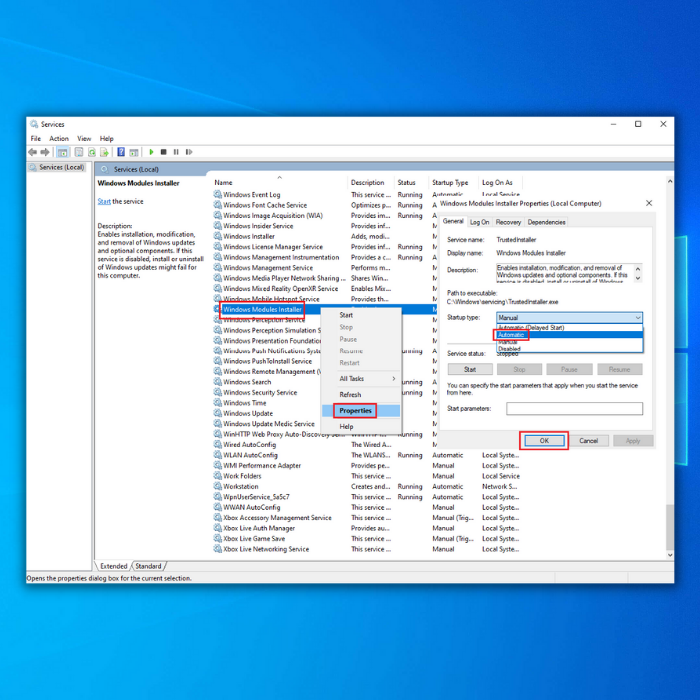Click the gear icon beside Windows Installer
Viewport: 700px width, 700px height.
pyautogui.click(x=217, y=236)
